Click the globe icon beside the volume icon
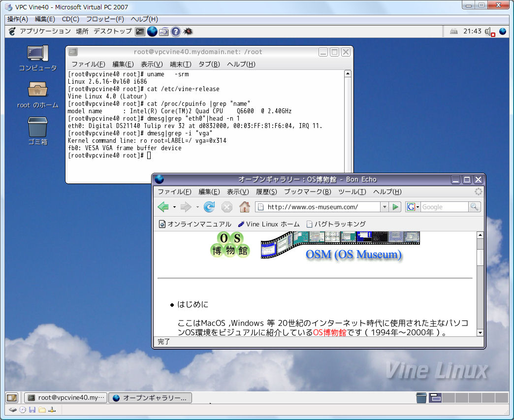This screenshot has height=420, width=514. (503, 32)
